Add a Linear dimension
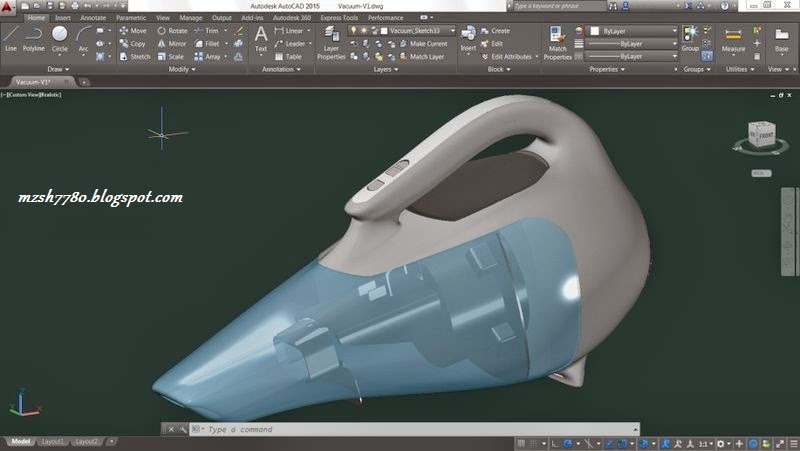Image resolution: width=800 pixels, height=451 pixels. coord(289,31)
